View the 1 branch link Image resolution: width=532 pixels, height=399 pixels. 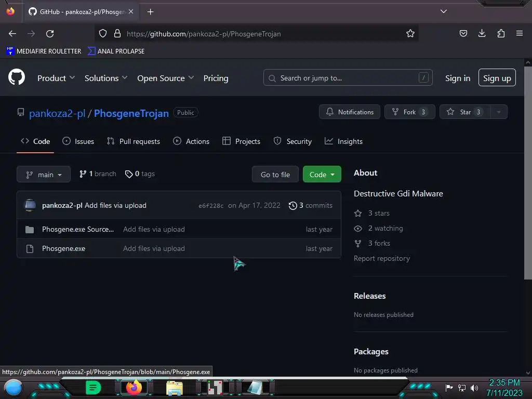coord(98,174)
